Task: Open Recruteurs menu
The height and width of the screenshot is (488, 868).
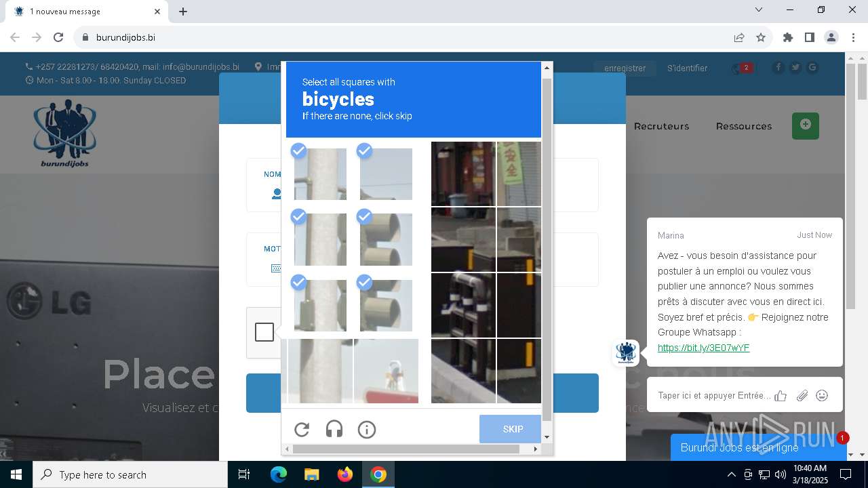Action: (661, 126)
